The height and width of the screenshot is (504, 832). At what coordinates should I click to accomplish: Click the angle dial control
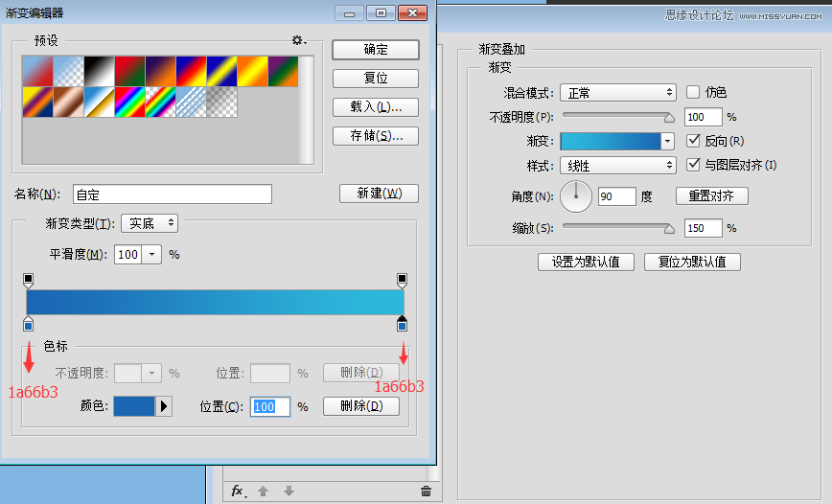click(576, 196)
